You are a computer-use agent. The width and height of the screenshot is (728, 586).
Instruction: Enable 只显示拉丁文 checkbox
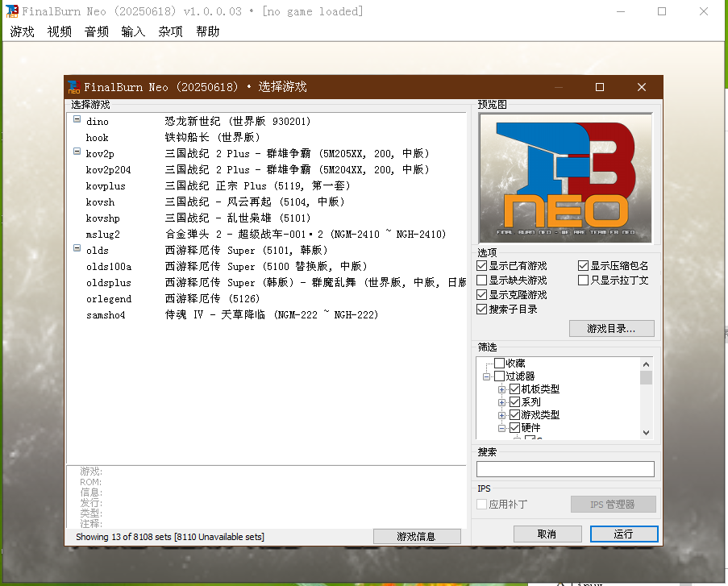[583, 281]
